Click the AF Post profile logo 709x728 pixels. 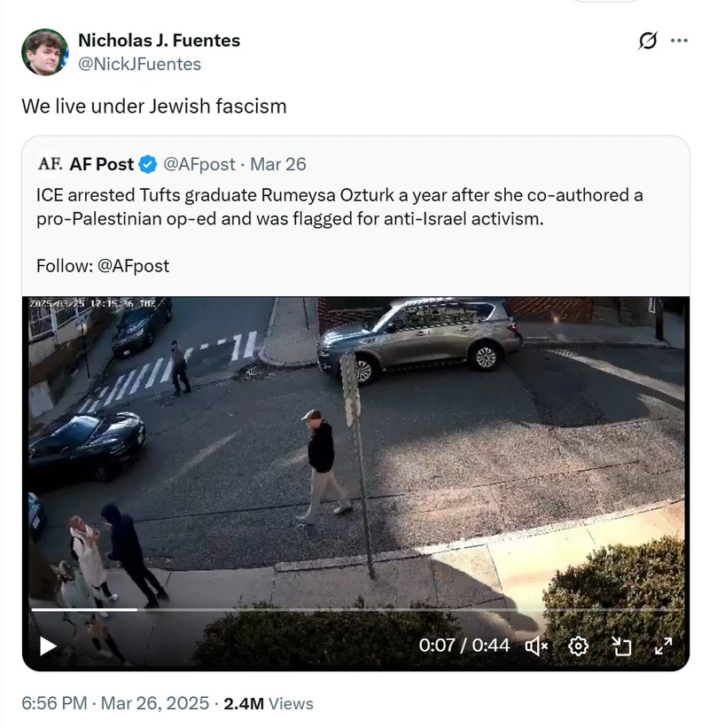[x=47, y=164]
